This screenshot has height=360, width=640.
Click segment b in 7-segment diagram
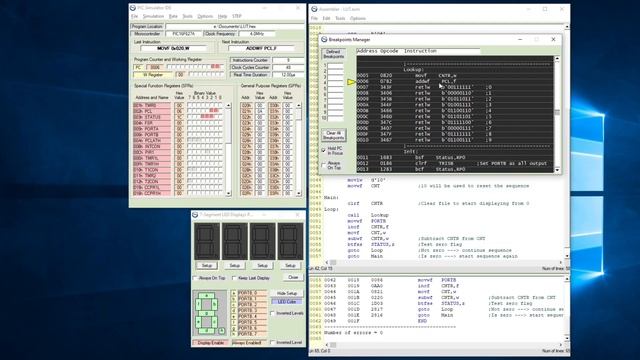pyautogui.click(x=215, y=304)
